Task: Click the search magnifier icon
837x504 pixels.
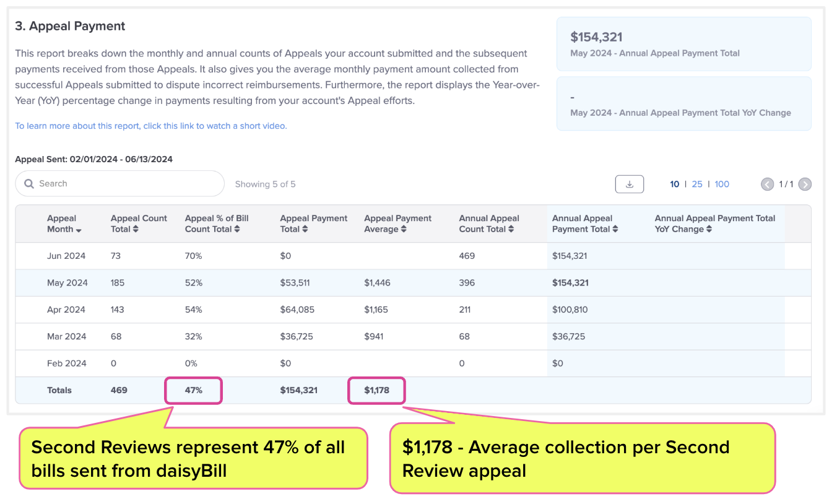Action: [x=28, y=184]
